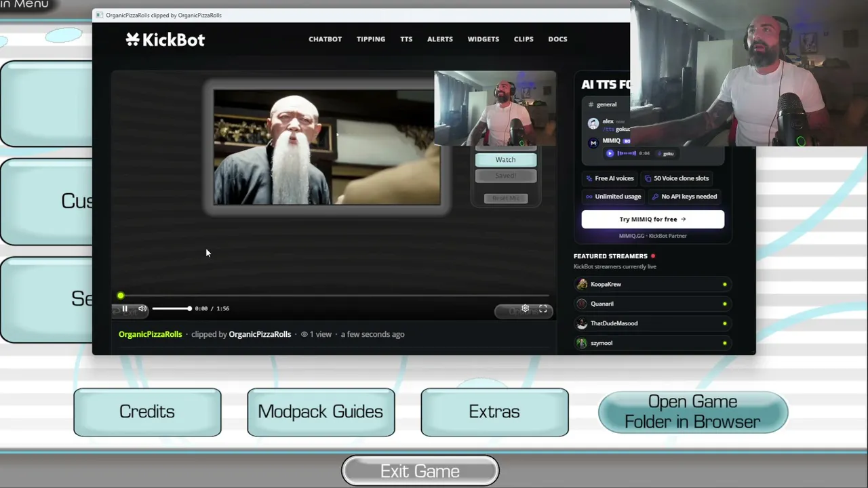Click the MIMIQ.GG KickBot Partner text
The height and width of the screenshot is (488, 868).
coord(652,236)
